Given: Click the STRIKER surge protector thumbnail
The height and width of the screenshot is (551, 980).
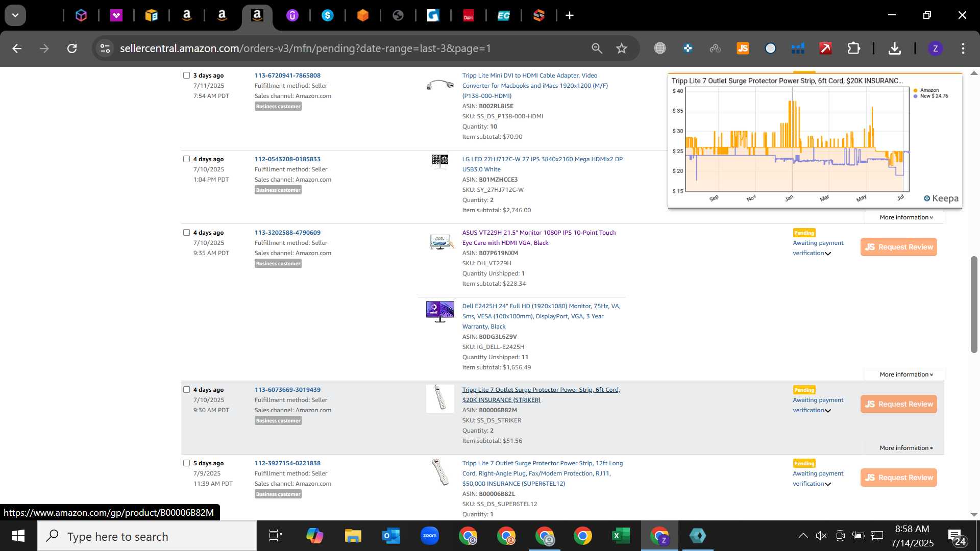Looking at the screenshot, I should (440, 398).
